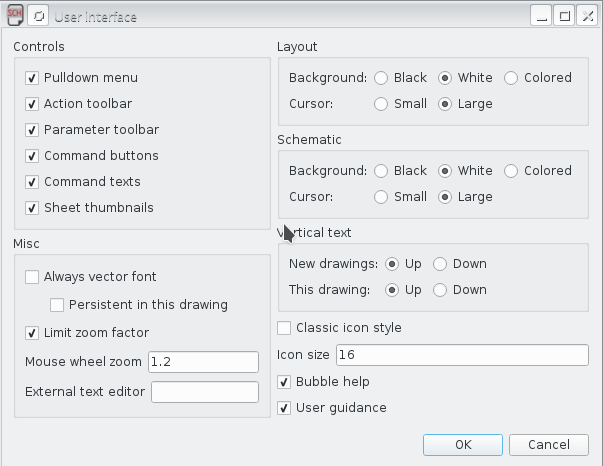Select Down for New drawings vertical text
603x466 pixels.
440,264
